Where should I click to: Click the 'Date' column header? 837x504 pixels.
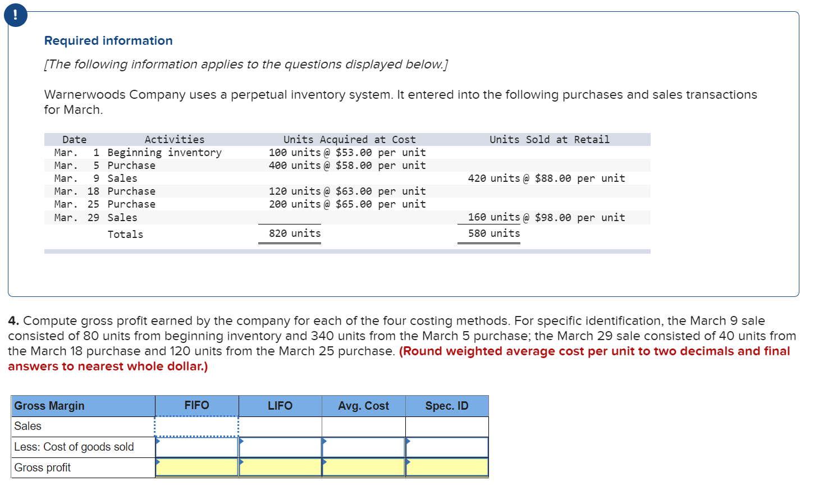(75, 140)
